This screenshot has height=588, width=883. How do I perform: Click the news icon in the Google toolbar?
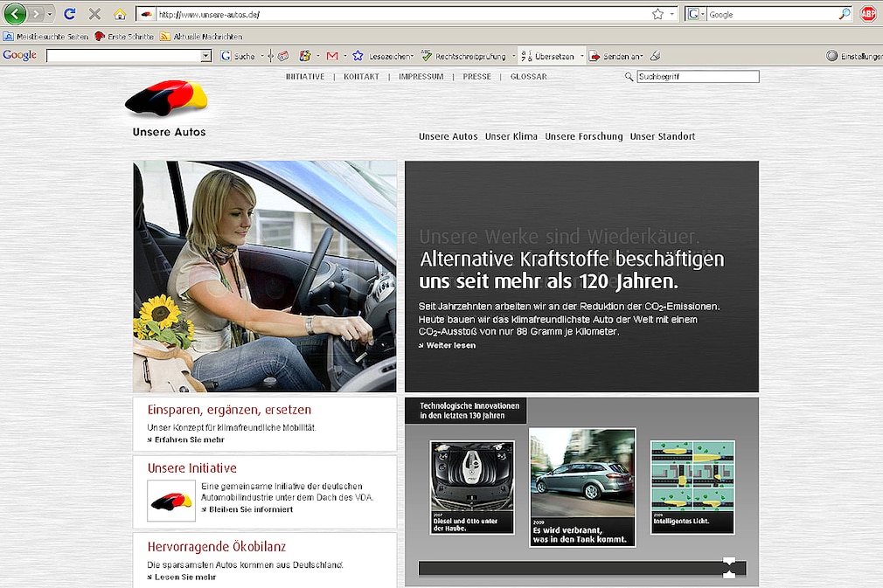283,56
